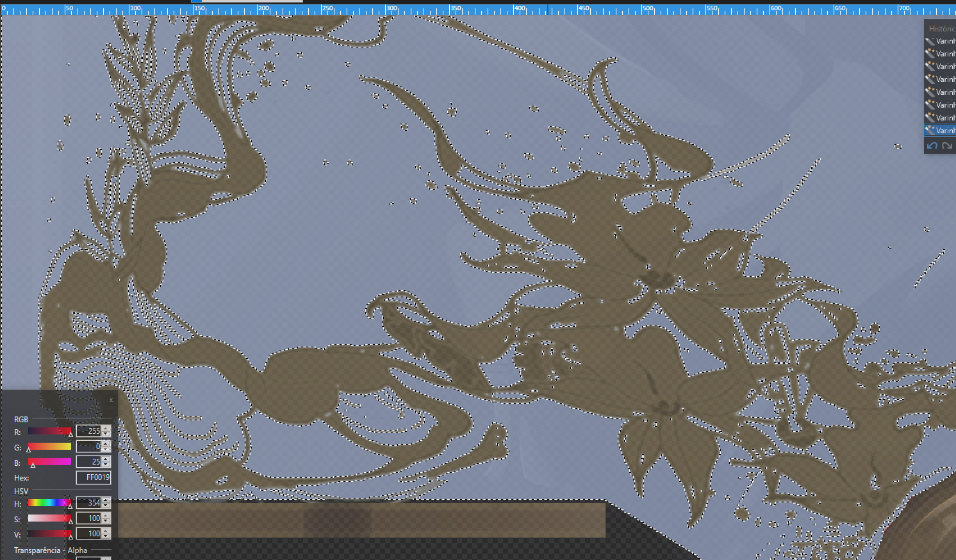Image resolution: width=956 pixels, height=560 pixels.
Task: Click the blue channel B slider bar
Action: 49,462
